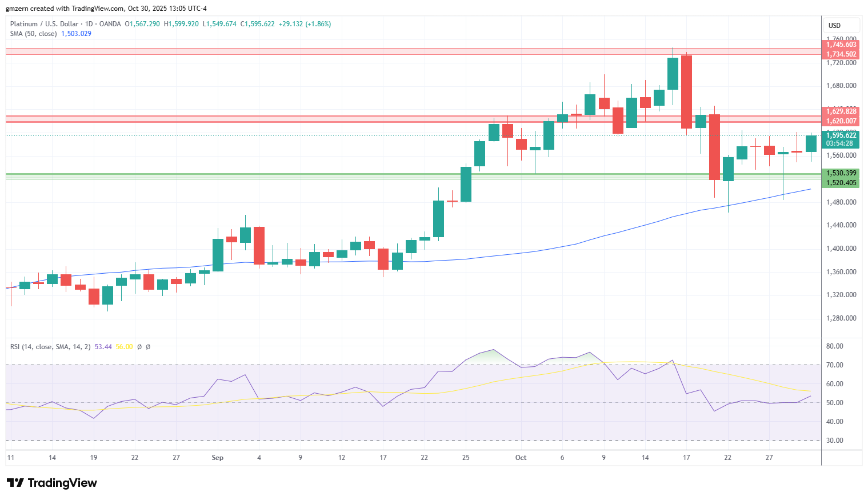
Task: Click the gmzern created with TradingView.com header
Action: click(106, 9)
